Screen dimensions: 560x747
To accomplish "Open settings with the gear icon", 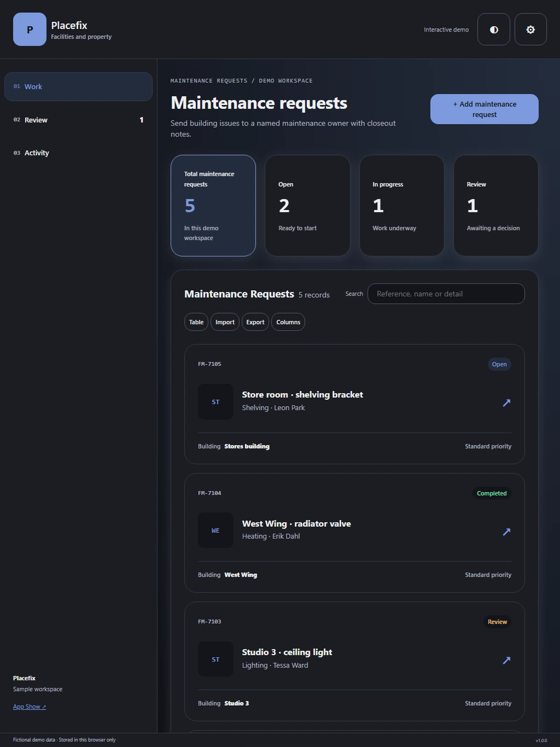I will pyautogui.click(x=531, y=29).
